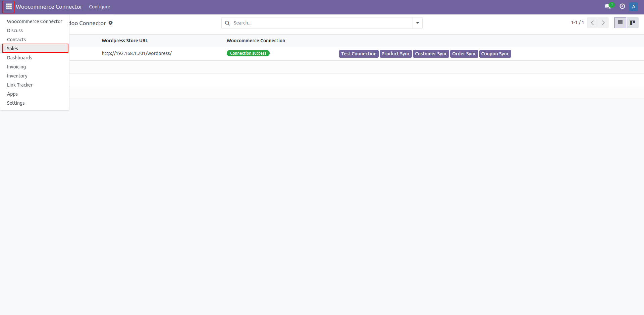Run the Customer Sync button
Viewport: 644px width, 315px height.
(431, 54)
